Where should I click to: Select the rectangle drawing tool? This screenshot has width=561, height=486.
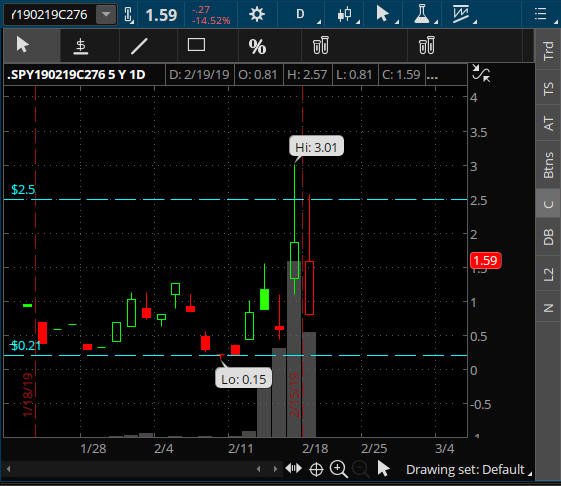point(196,45)
